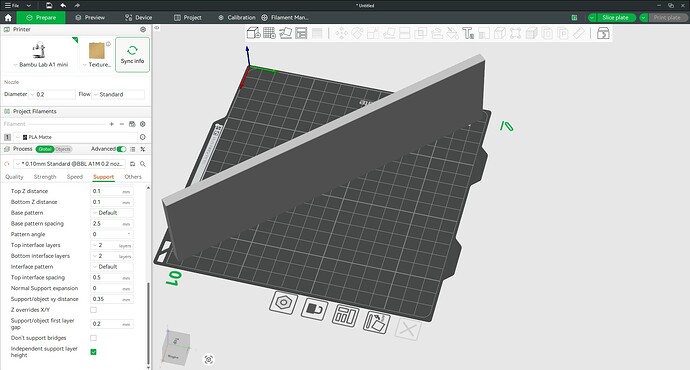Click the Add model cube icon
Screen dimensions: 690x370
click(253, 33)
